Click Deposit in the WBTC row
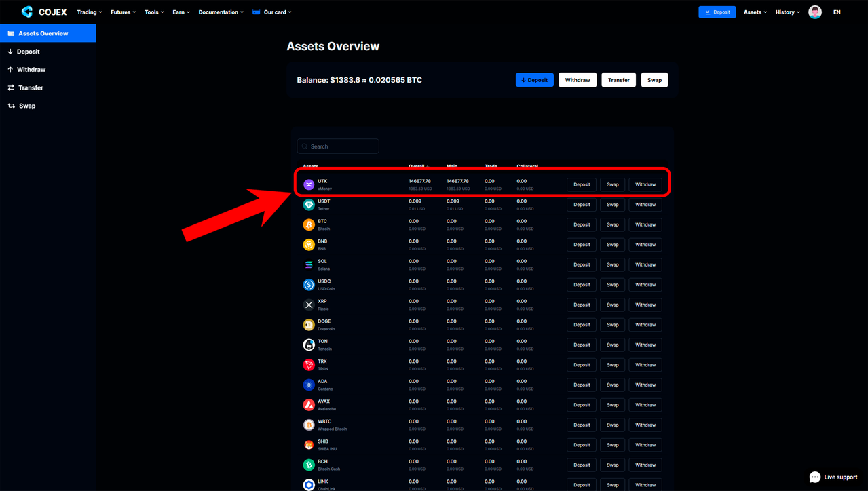The image size is (868, 491). tap(582, 425)
